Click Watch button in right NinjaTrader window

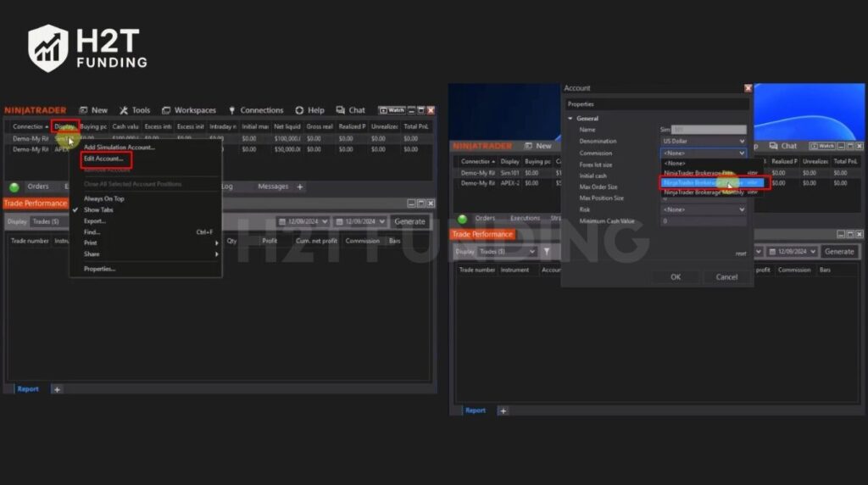822,146
